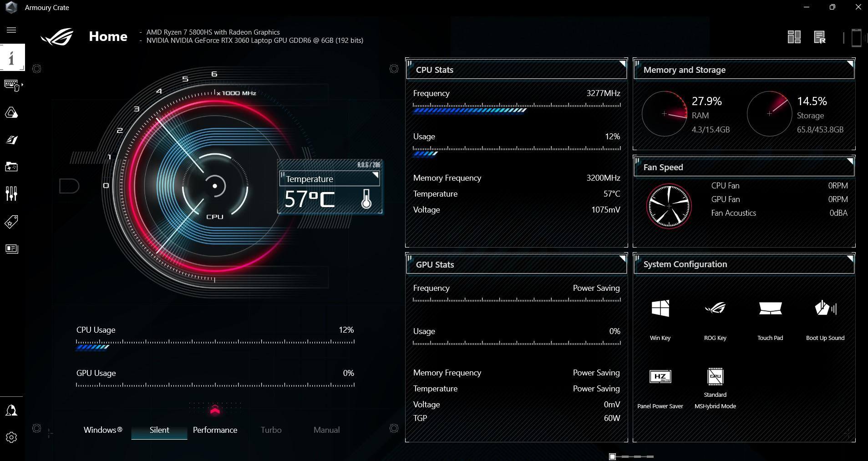
Task: Switch dashboard to list layout view
Action: pos(820,37)
